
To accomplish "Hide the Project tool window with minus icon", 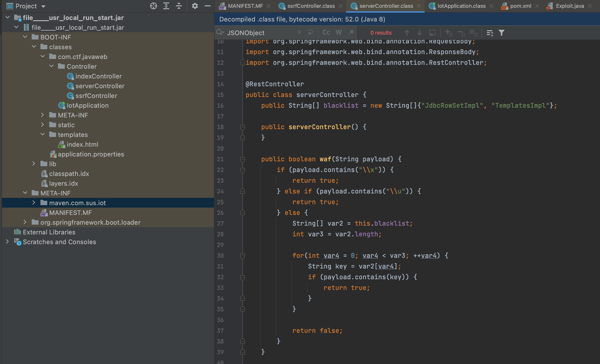I will click(x=208, y=6).
